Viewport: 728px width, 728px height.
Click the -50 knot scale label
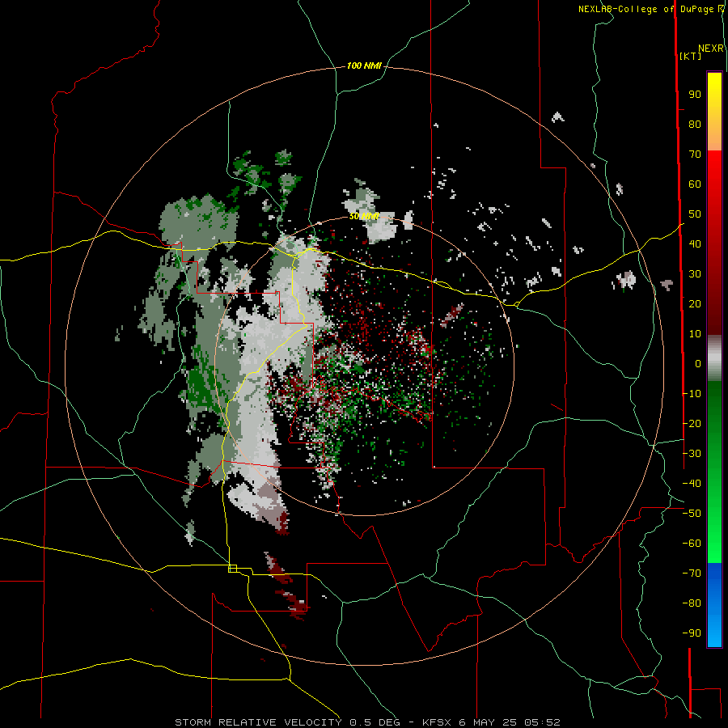[x=692, y=513]
